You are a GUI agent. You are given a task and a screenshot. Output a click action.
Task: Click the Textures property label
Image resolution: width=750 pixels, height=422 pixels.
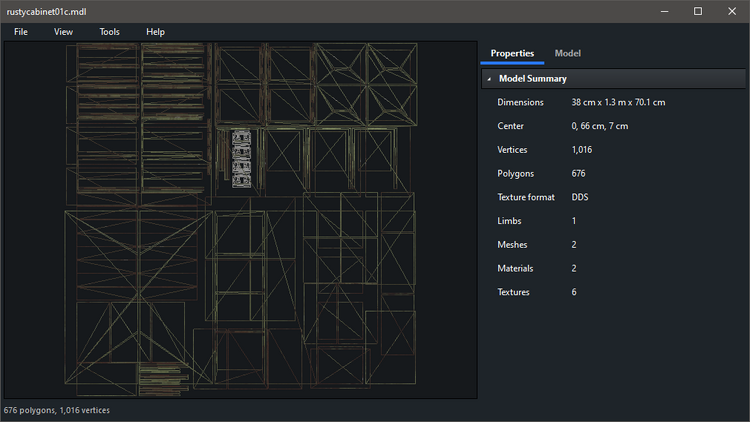click(513, 292)
